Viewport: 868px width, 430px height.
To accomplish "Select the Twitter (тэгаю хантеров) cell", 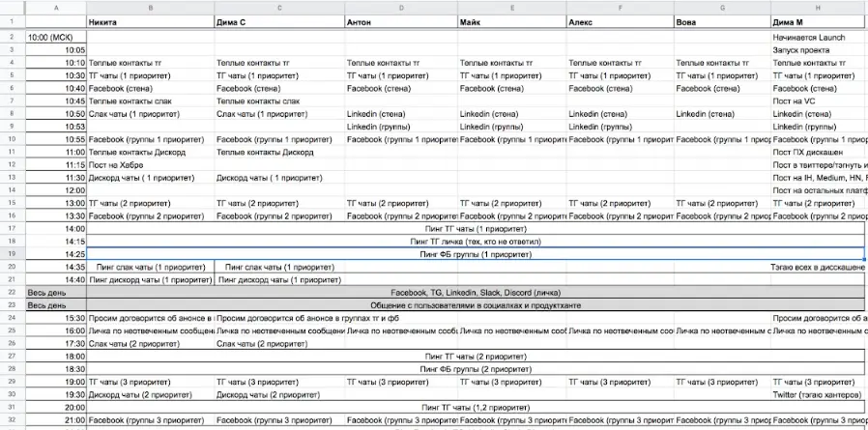I will [x=820, y=394].
